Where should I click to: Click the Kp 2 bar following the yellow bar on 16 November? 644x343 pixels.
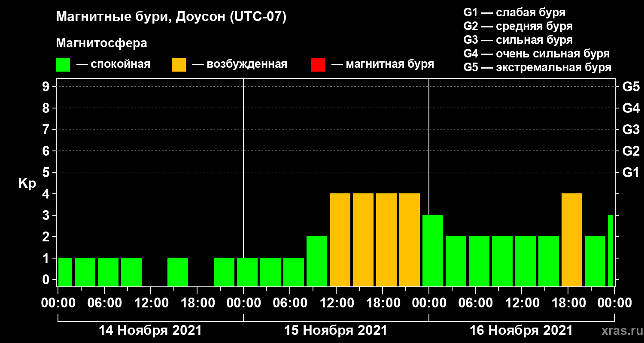coord(595,261)
